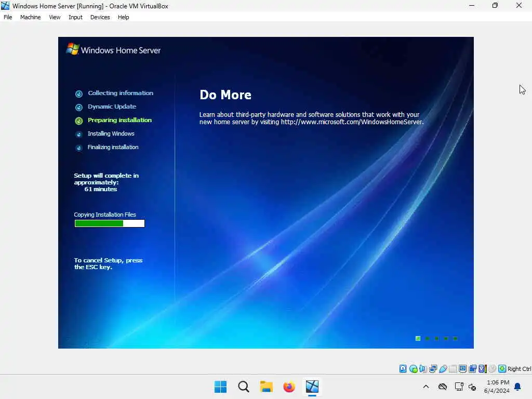The height and width of the screenshot is (399, 532).
Task: Click 'Installing Windows' step text
Action: point(111,134)
